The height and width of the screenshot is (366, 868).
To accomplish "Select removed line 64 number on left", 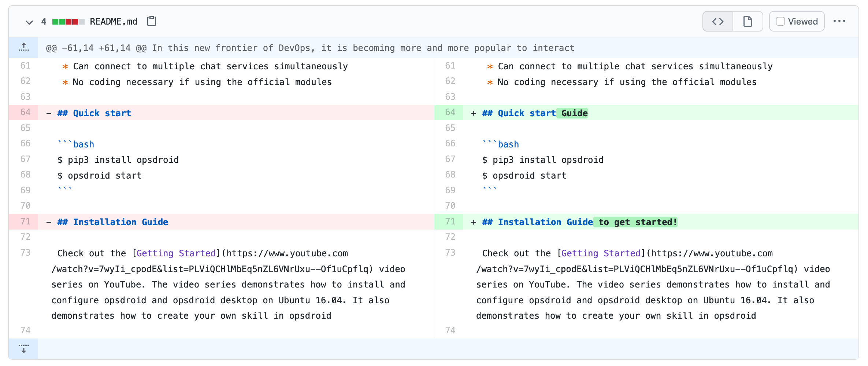I will pyautogui.click(x=25, y=113).
